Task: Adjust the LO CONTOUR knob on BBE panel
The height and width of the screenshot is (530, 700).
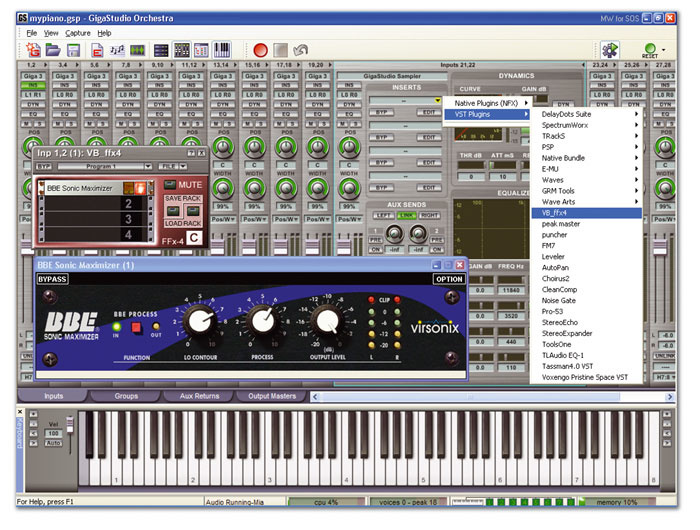Action: [x=200, y=321]
